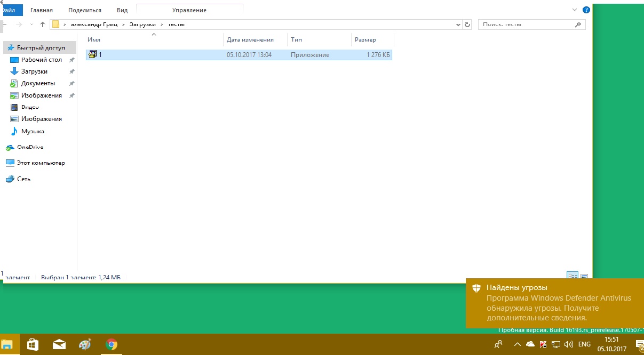Click the Тесты breadcrumb segment
This screenshot has height=355, width=644.
pos(176,25)
